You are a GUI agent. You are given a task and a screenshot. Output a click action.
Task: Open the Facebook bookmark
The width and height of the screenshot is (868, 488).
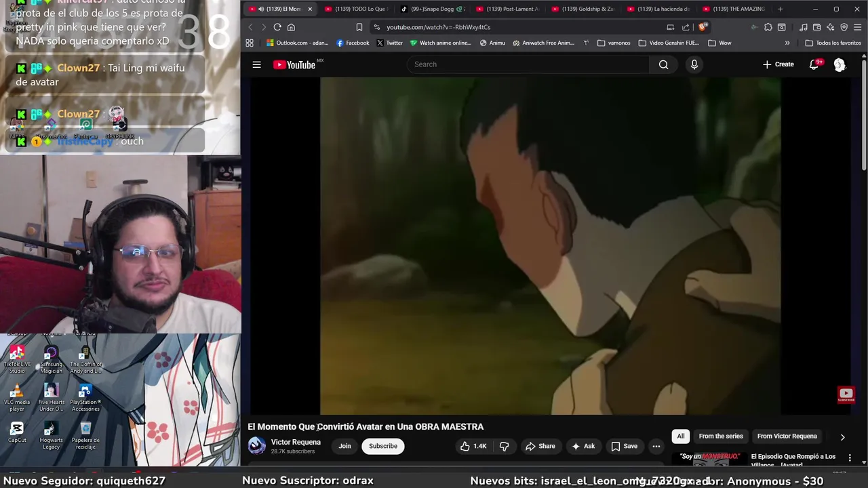coord(353,43)
